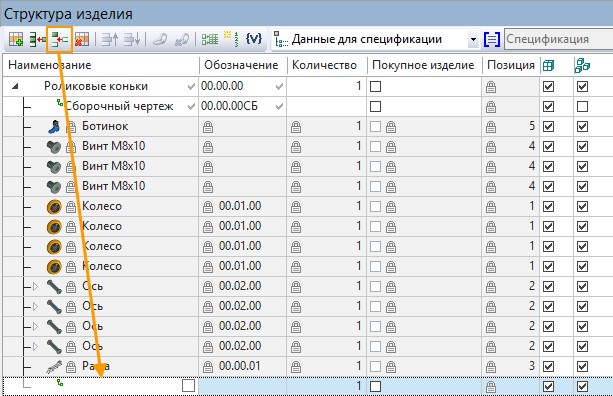Click Ботинок's lock in Позиция column
The height and width of the screenshot is (396, 613).
[x=491, y=127]
